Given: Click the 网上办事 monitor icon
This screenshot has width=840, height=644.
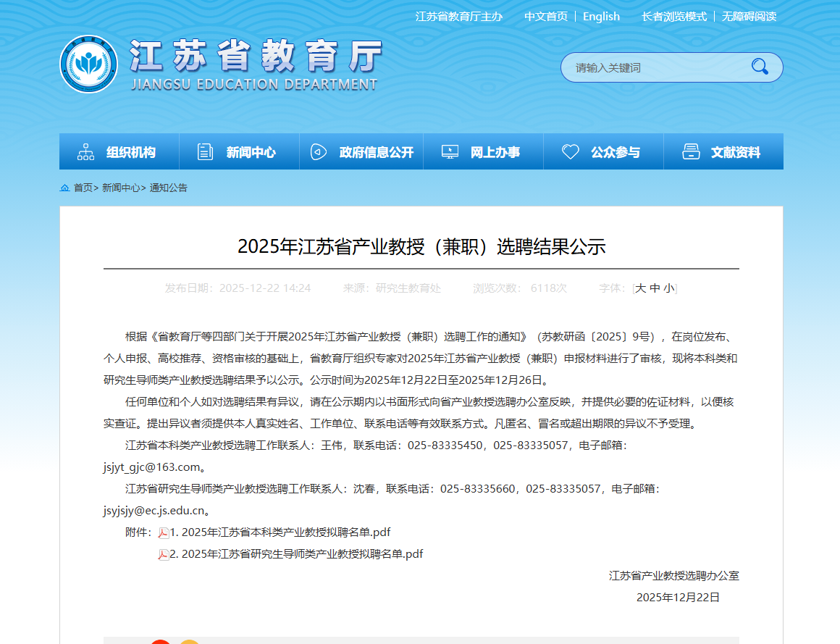Looking at the screenshot, I should point(450,152).
